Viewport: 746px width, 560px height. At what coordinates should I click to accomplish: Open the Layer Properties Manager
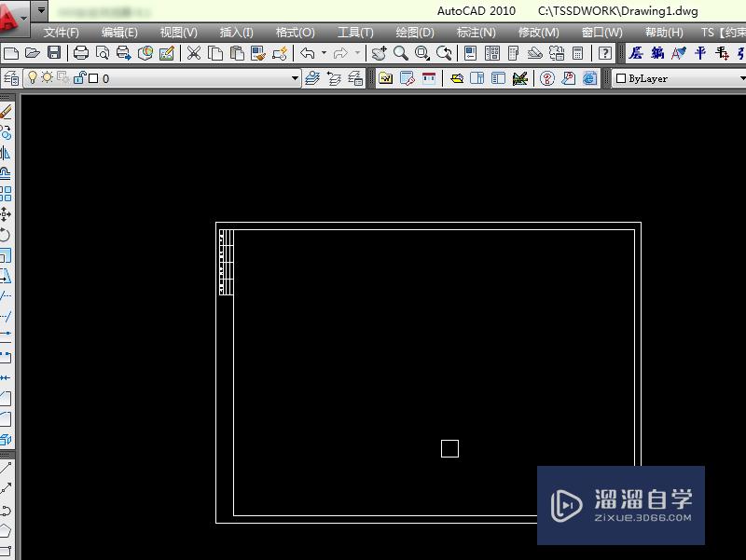coord(9,77)
